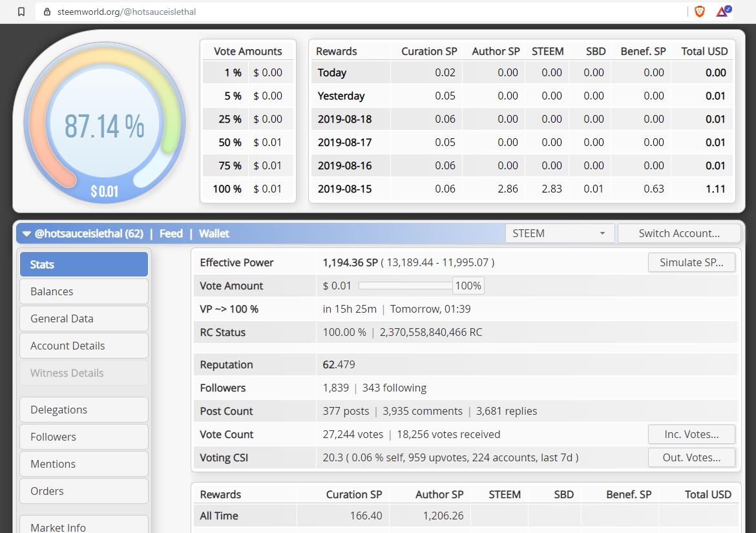Click the 1,839 followers count

pyautogui.click(x=335, y=388)
